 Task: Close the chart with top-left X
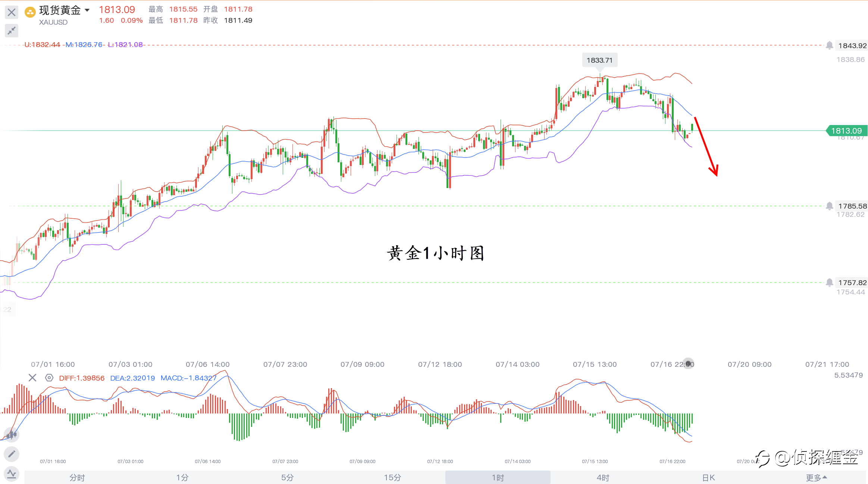tap(12, 12)
